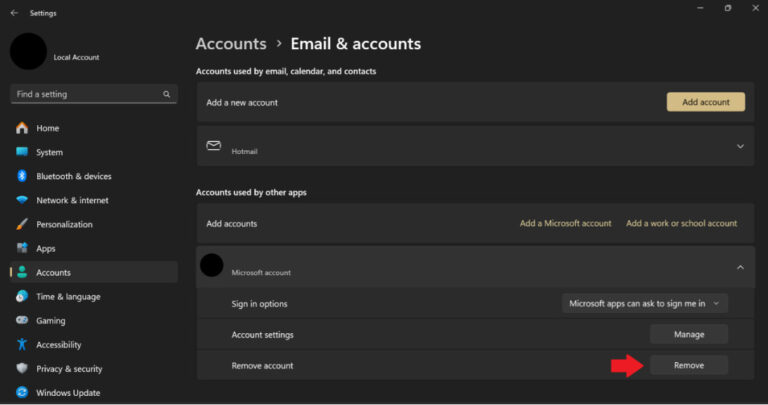
Task: Open Accessibility settings
Action: click(94, 344)
